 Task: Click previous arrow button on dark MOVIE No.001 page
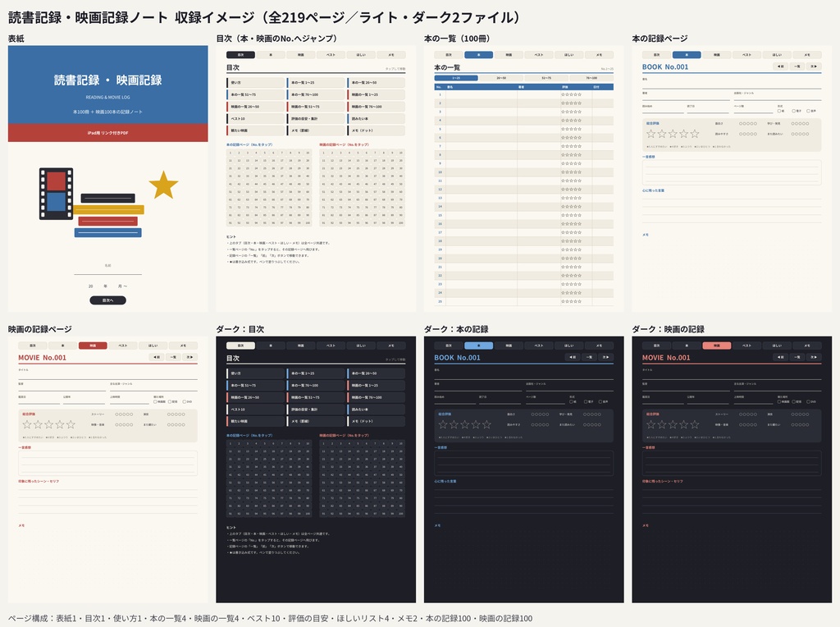(x=780, y=357)
